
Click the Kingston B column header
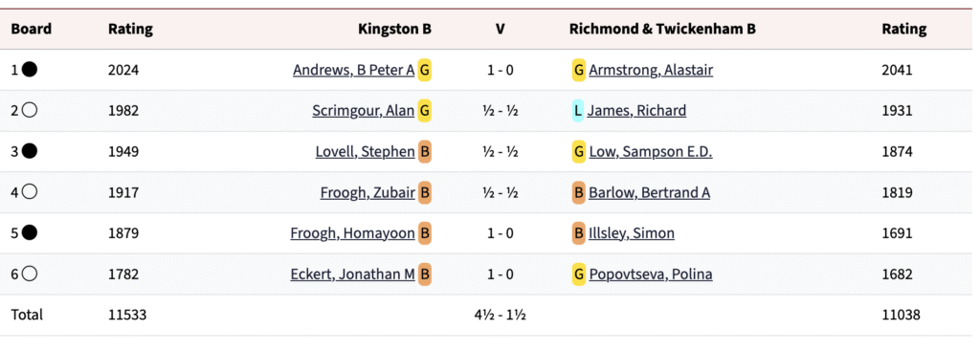(x=394, y=29)
